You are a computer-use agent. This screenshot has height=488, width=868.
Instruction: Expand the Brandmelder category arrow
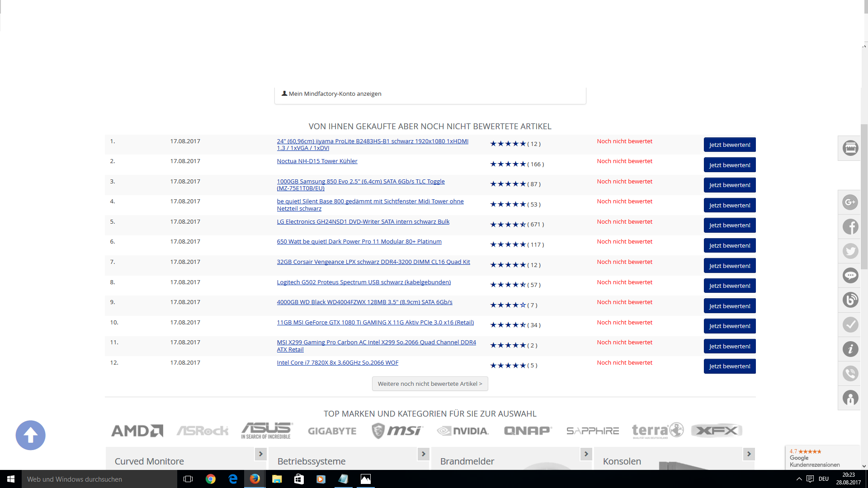click(x=586, y=454)
